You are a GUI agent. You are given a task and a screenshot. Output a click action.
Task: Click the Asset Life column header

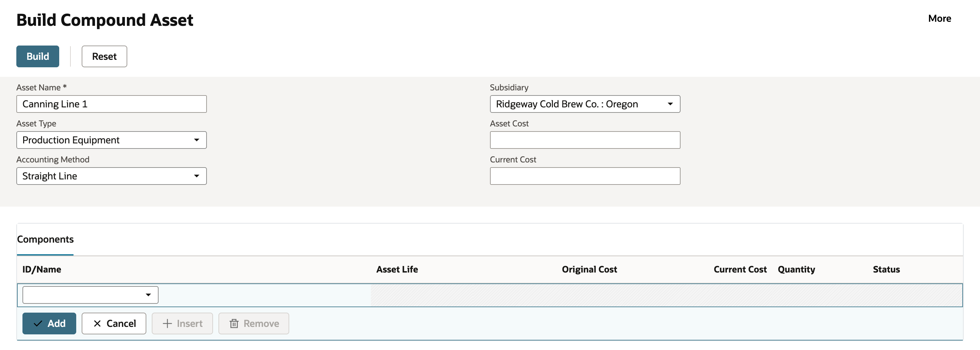(x=397, y=269)
